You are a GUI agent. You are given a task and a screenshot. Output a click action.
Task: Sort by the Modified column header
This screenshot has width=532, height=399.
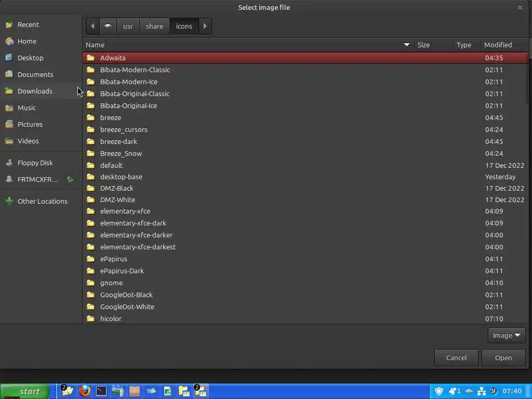point(504,45)
